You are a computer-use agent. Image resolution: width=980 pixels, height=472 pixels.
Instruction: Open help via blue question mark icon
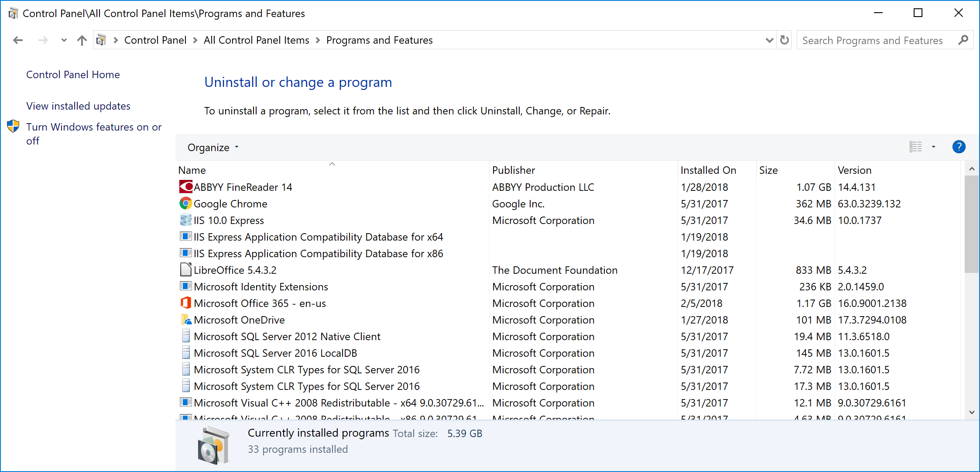(x=959, y=147)
